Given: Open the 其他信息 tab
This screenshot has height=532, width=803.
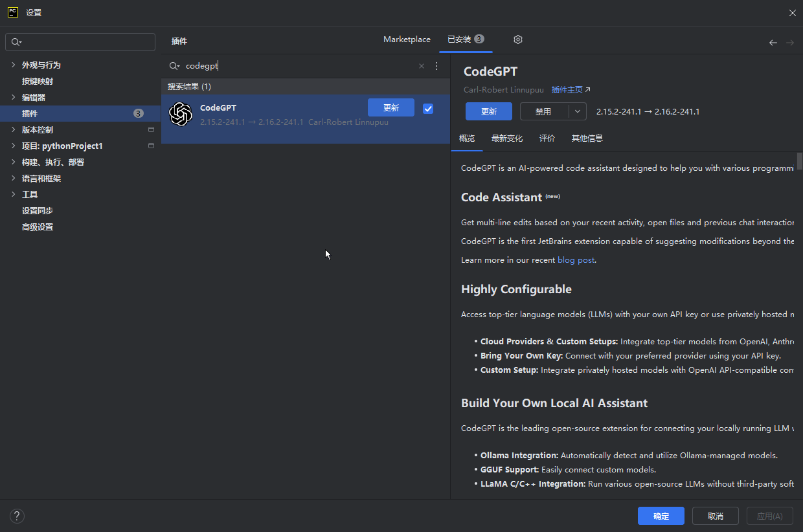Looking at the screenshot, I should [587, 138].
